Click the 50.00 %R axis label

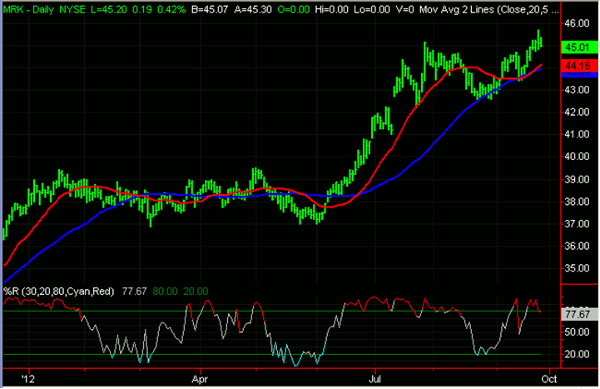coord(577,332)
